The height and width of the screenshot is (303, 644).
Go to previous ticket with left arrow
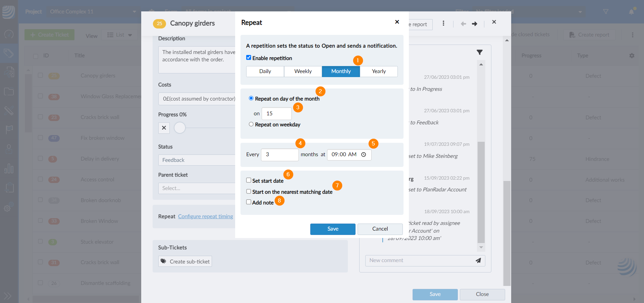(463, 24)
